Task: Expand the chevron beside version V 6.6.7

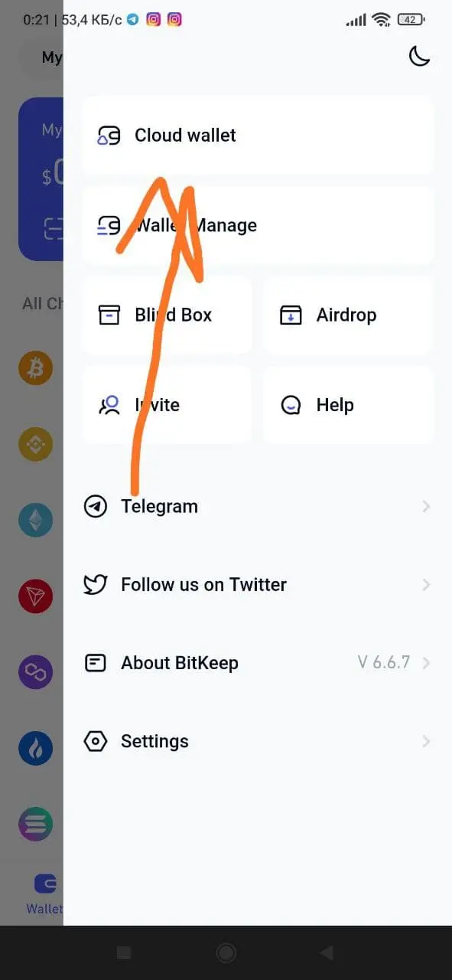Action: (x=426, y=663)
